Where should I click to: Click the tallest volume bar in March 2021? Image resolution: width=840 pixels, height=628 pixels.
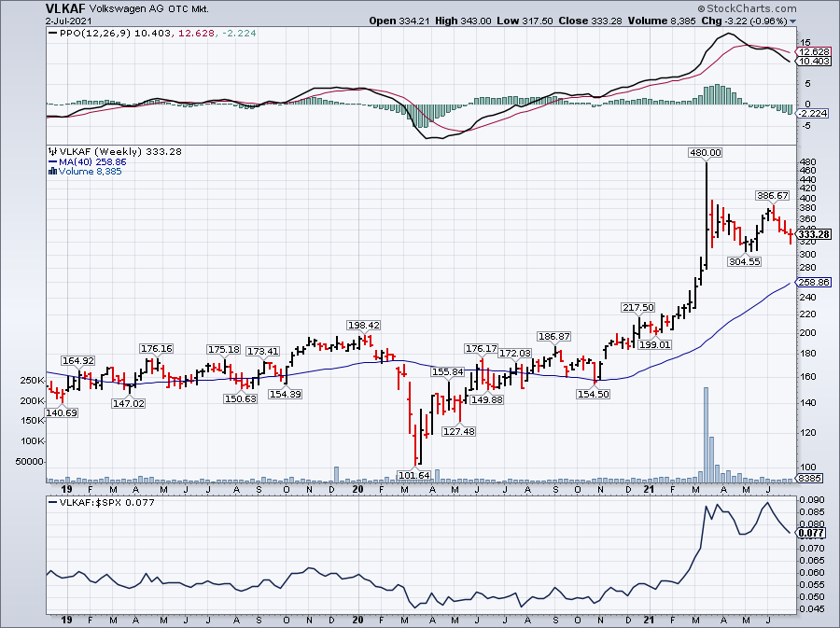click(x=706, y=431)
